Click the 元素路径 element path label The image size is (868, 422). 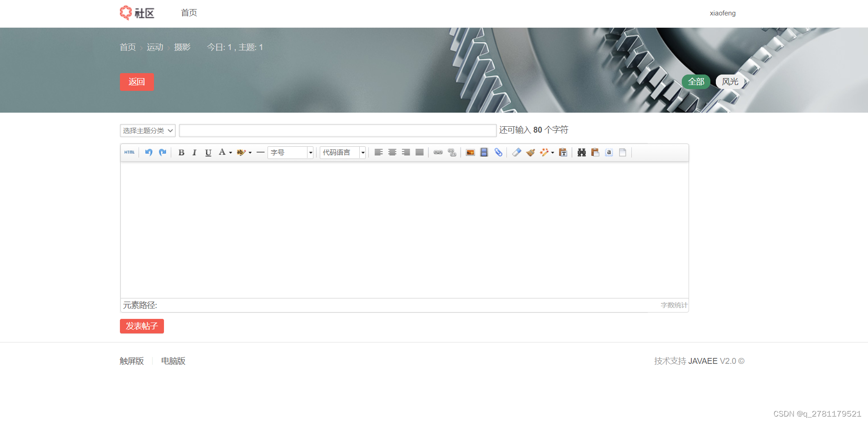point(140,305)
